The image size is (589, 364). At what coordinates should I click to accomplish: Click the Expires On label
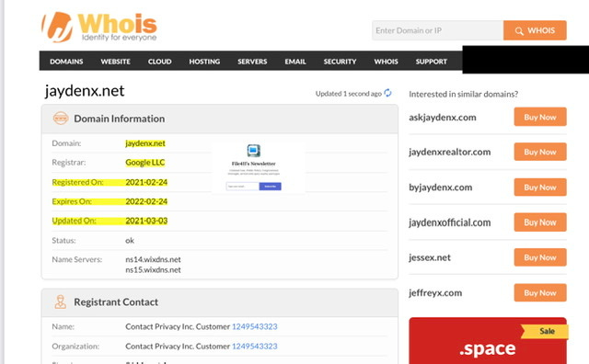pos(72,201)
